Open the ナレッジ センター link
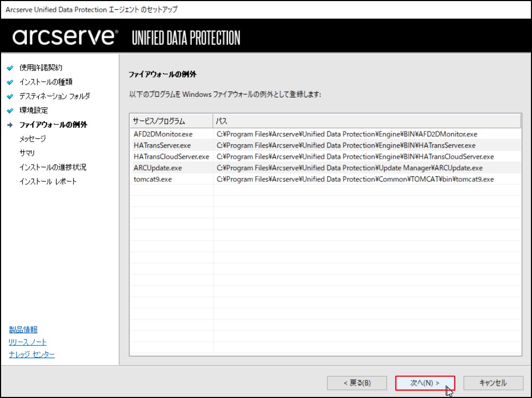Image resolution: width=532 pixels, height=398 pixels. pyautogui.click(x=32, y=354)
